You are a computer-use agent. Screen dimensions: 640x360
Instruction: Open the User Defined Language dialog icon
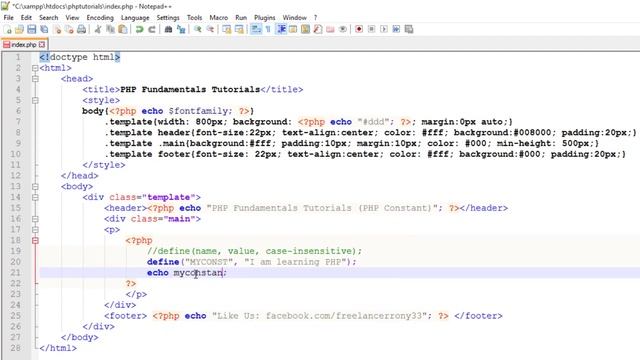tap(293, 29)
